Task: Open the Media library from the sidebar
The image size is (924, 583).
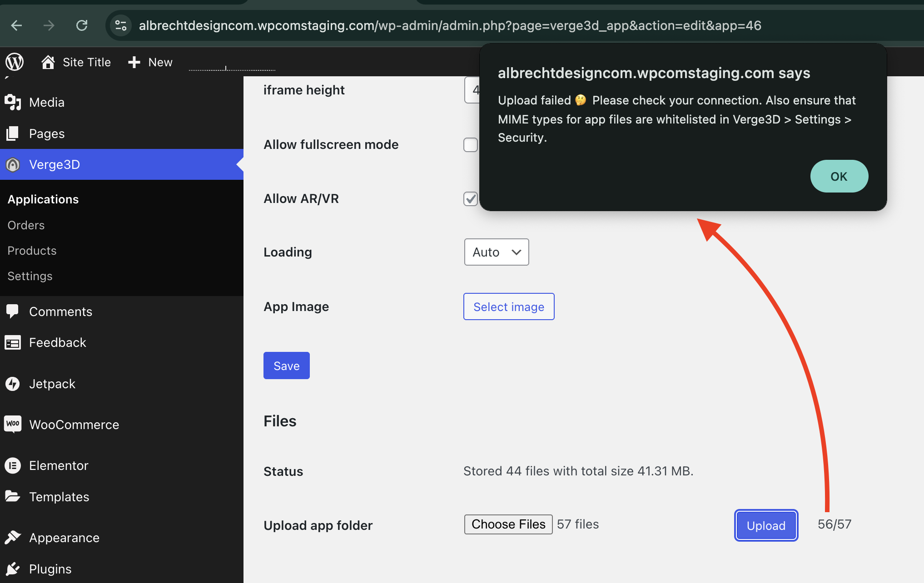Action: [13, 102]
